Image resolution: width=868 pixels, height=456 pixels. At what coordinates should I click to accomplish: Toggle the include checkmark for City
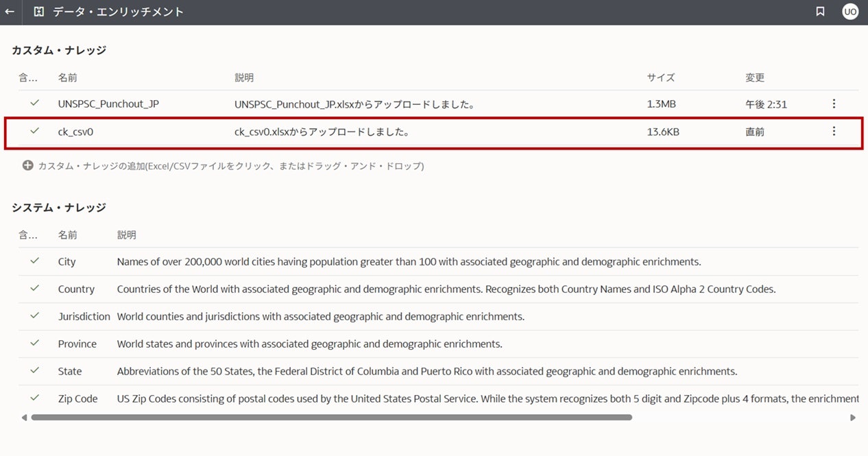click(35, 261)
